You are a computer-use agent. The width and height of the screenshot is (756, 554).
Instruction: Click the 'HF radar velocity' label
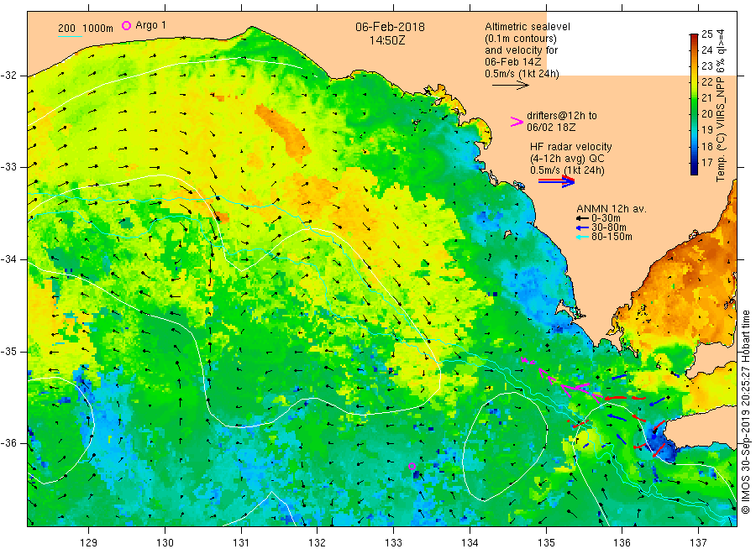click(571, 147)
